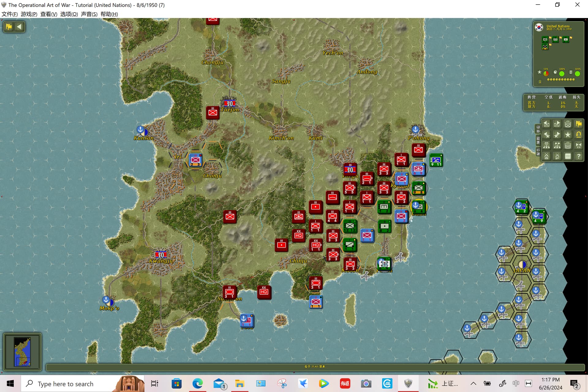
Task: Select the red infantry unit near Taejon
Action: click(x=213, y=113)
